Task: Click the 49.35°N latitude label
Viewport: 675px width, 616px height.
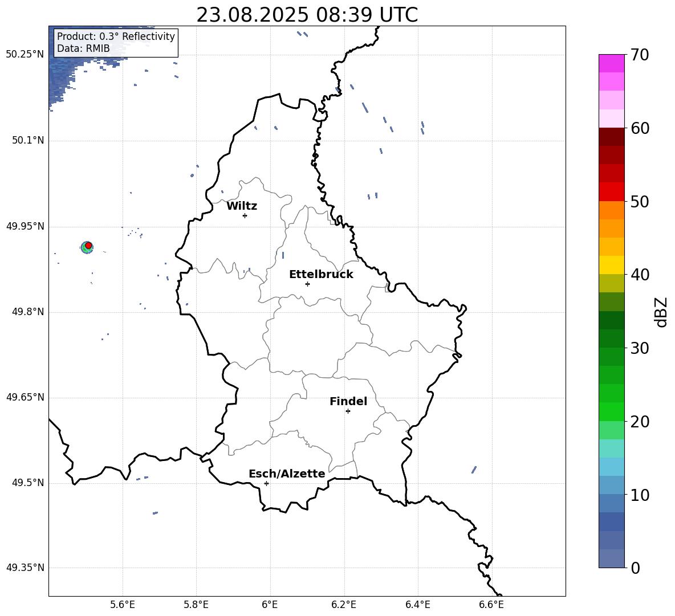Action: (x=25, y=568)
